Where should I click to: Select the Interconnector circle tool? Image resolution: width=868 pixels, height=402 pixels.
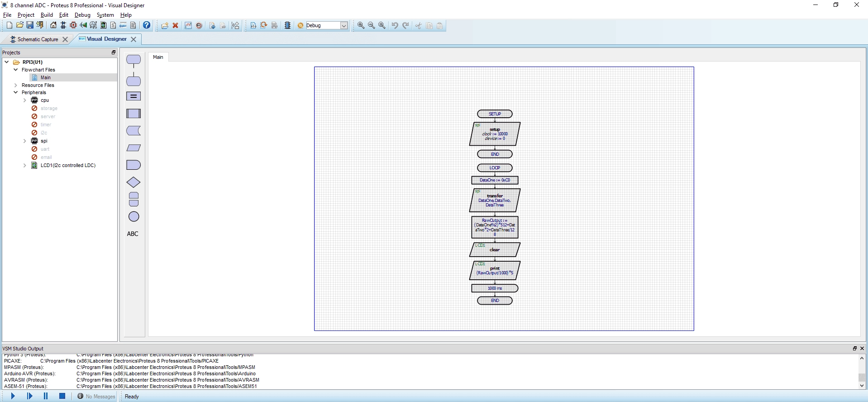point(134,216)
